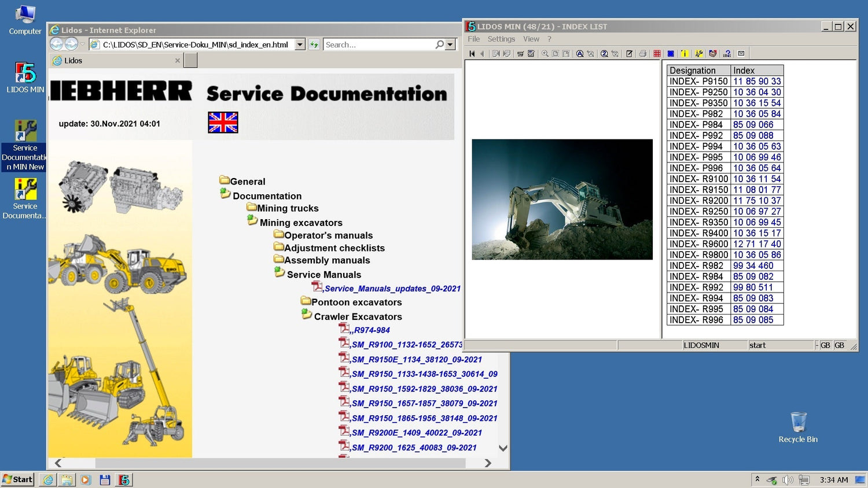Click the previous page arrow in LIDOS toolbar
Image resolution: width=868 pixels, height=488 pixels.
[482, 54]
